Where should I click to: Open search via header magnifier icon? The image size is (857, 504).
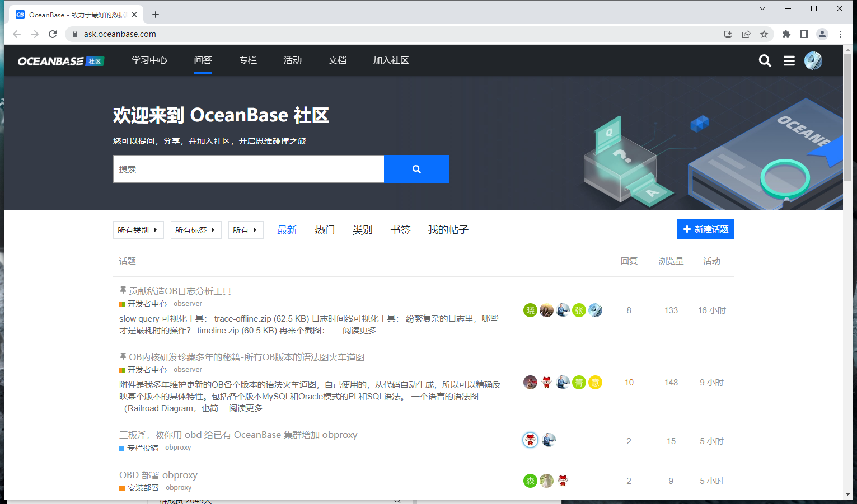pos(765,60)
